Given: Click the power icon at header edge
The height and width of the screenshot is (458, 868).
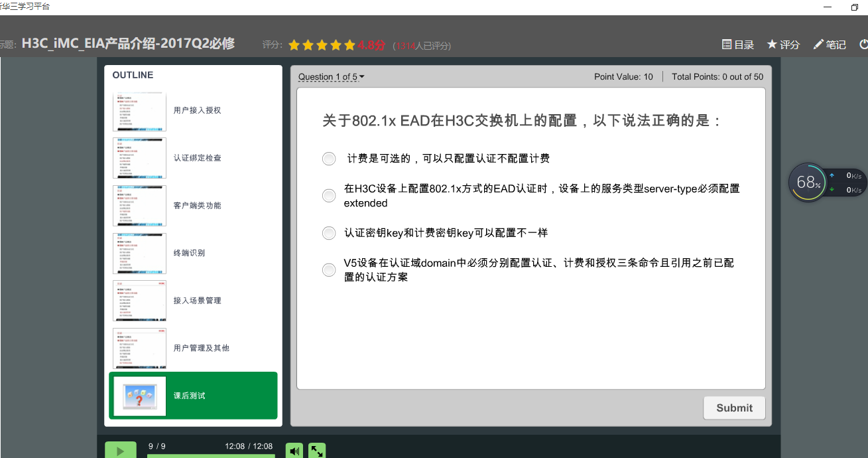Looking at the screenshot, I should click(863, 44).
